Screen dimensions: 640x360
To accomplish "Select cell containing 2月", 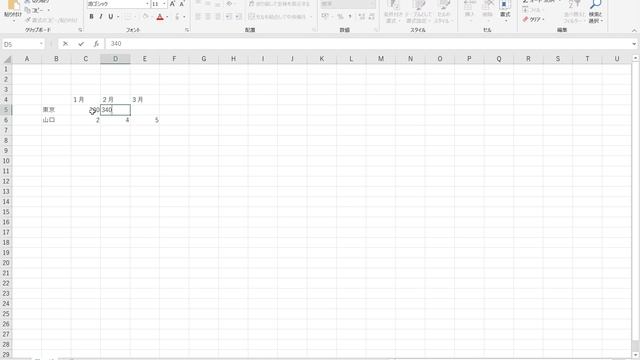I will 116,100.
